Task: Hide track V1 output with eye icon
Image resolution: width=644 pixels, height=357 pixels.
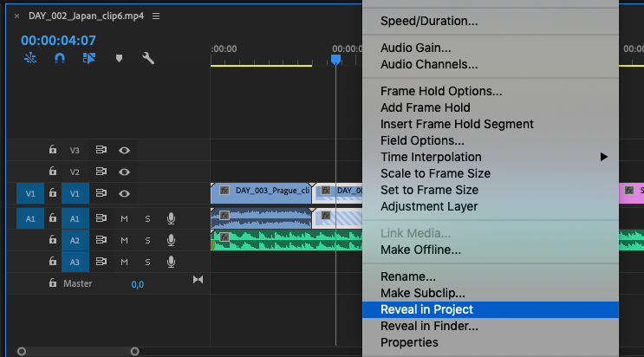Action: [x=124, y=193]
